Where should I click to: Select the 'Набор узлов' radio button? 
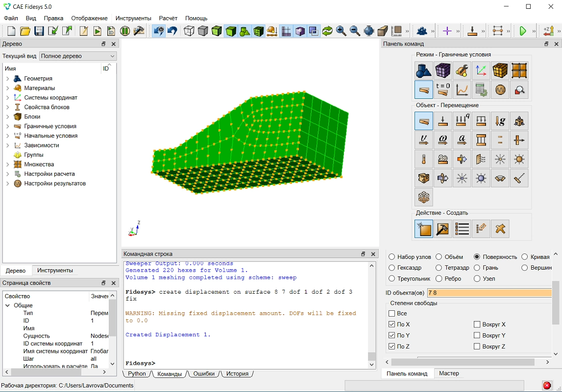point(392,256)
